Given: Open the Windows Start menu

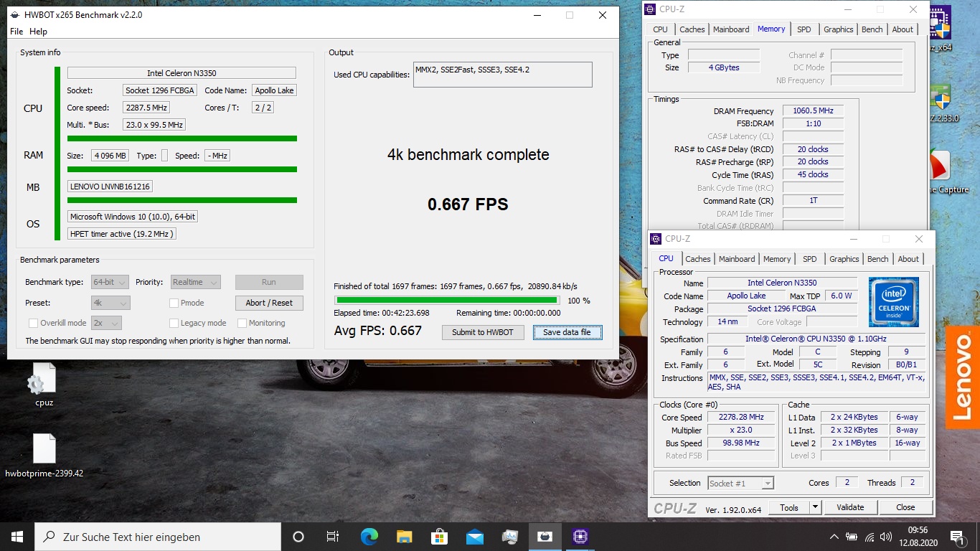Looking at the screenshot, I should point(17,537).
